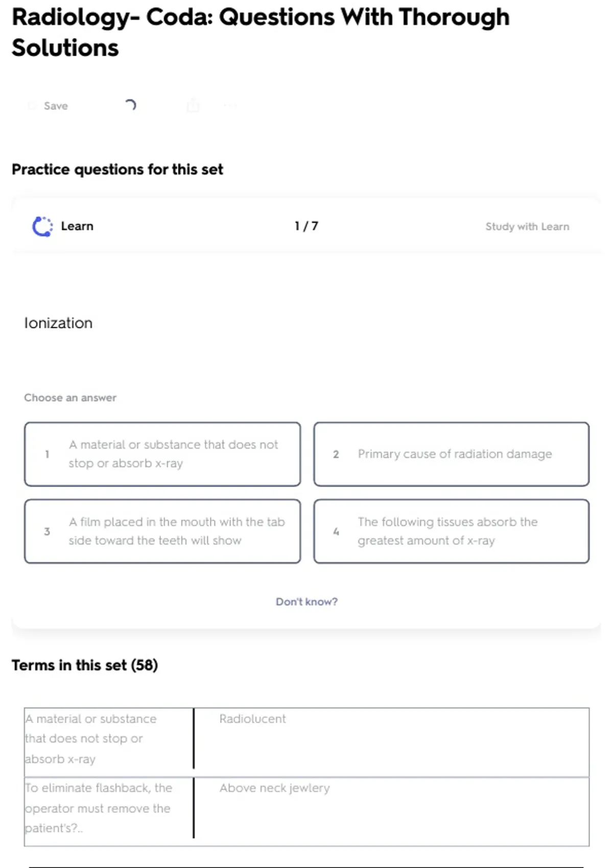Click the 'Don't know?' link
Viewport: 613px width, 868px height.
tap(306, 601)
